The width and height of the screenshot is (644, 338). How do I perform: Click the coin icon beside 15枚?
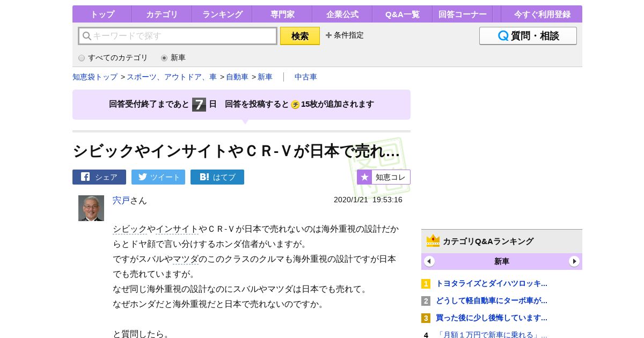pyautogui.click(x=295, y=105)
